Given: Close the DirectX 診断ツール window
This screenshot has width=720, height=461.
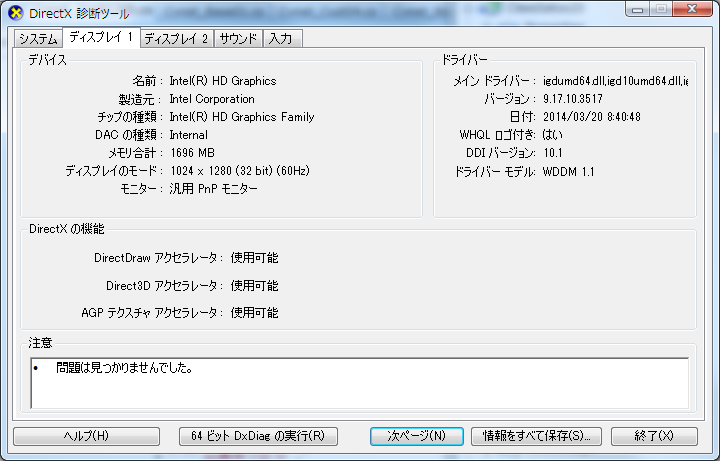Looking at the screenshot, I should [x=692, y=9].
